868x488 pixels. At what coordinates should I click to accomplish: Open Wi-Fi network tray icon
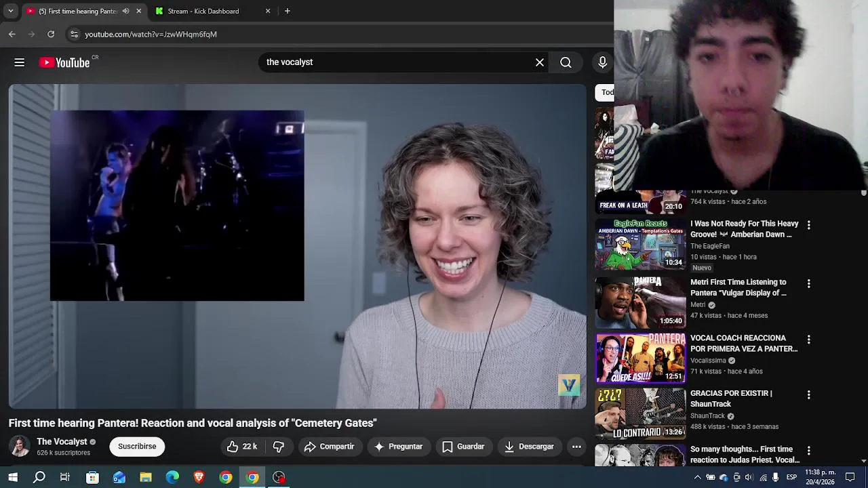pyautogui.click(x=763, y=477)
